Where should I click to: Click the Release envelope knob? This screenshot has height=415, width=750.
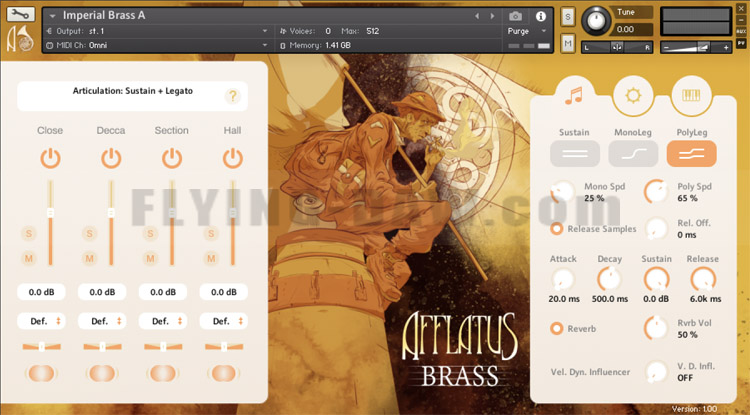click(703, 279)
